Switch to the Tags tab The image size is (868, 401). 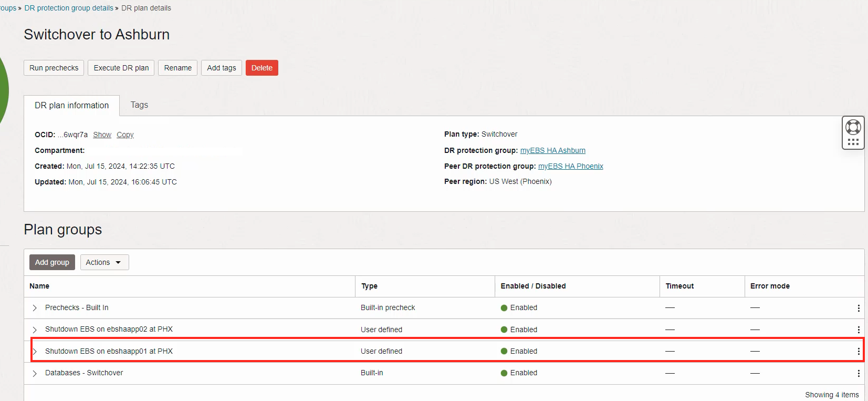pyautogui.click(x=139, y=105)
